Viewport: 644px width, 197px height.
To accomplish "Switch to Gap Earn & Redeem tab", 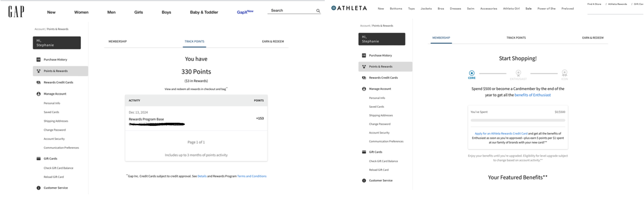I will pos(273,42).
